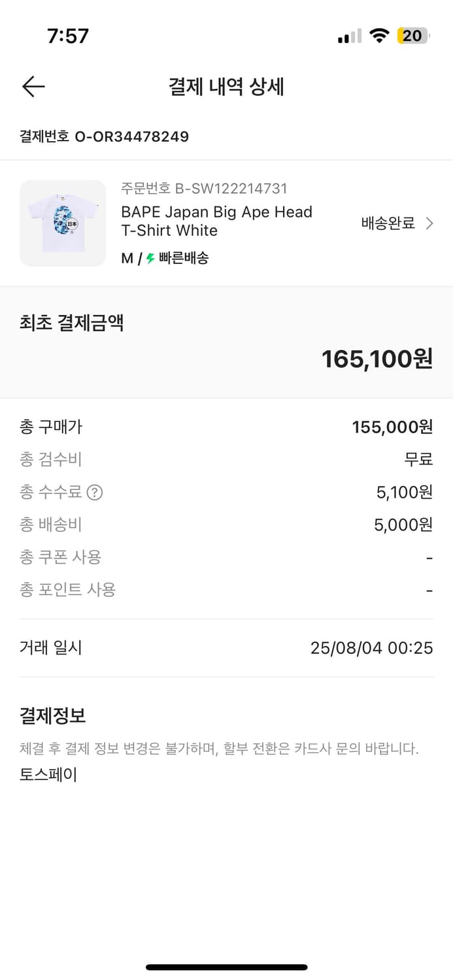Click the BAPE Japan Big Ape Head title

tap(216, 222)
